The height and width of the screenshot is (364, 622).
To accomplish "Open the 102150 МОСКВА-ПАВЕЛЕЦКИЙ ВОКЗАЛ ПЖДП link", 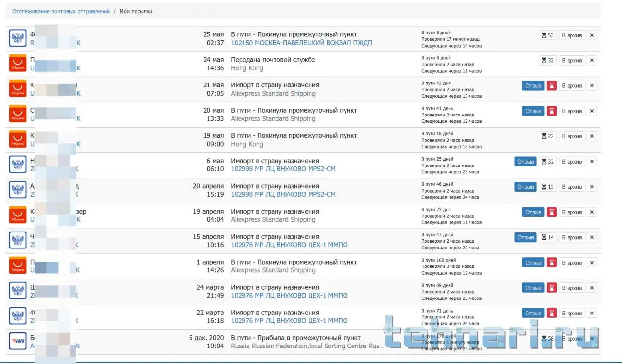I will click(x=302, y=43).
